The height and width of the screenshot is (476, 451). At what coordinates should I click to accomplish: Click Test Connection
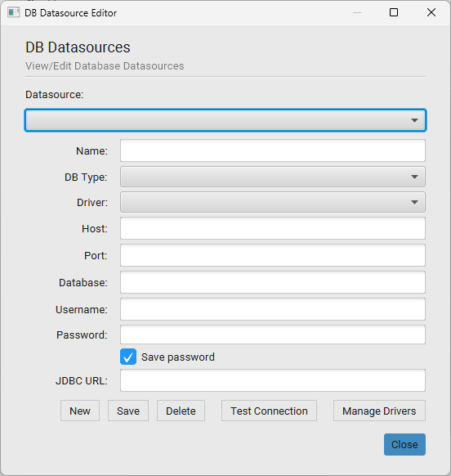pos(269,411)
